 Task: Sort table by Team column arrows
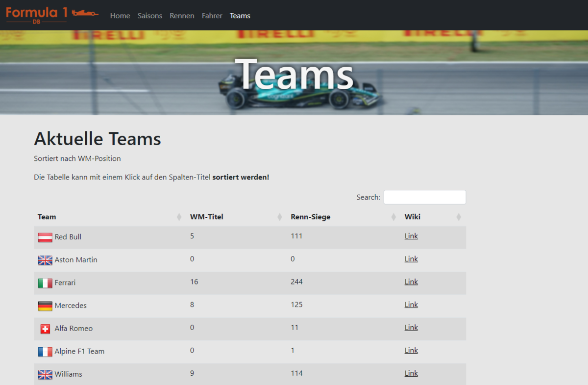pos(179,217)
